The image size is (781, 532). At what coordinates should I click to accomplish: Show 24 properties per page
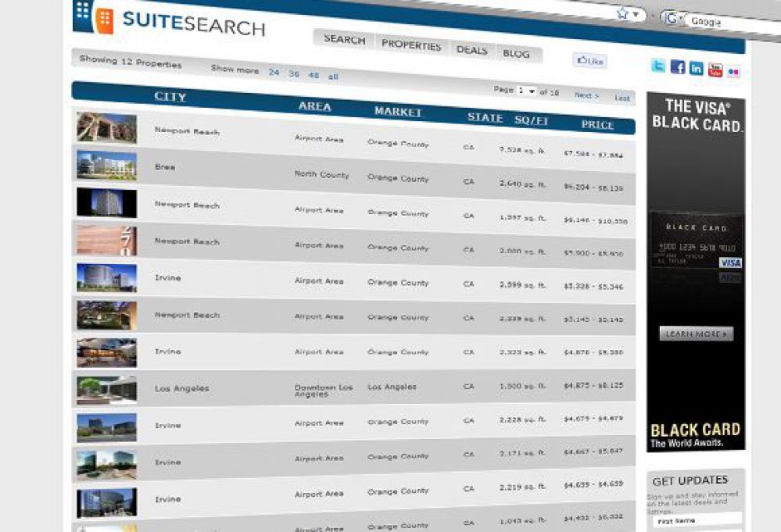tap(274, 72)
